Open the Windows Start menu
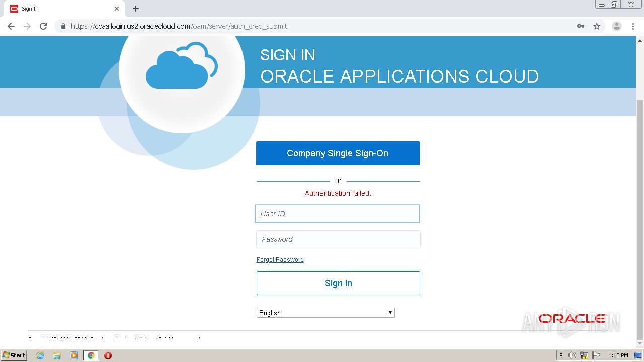This screenshot has height=362, width=644. coord(14,355)
